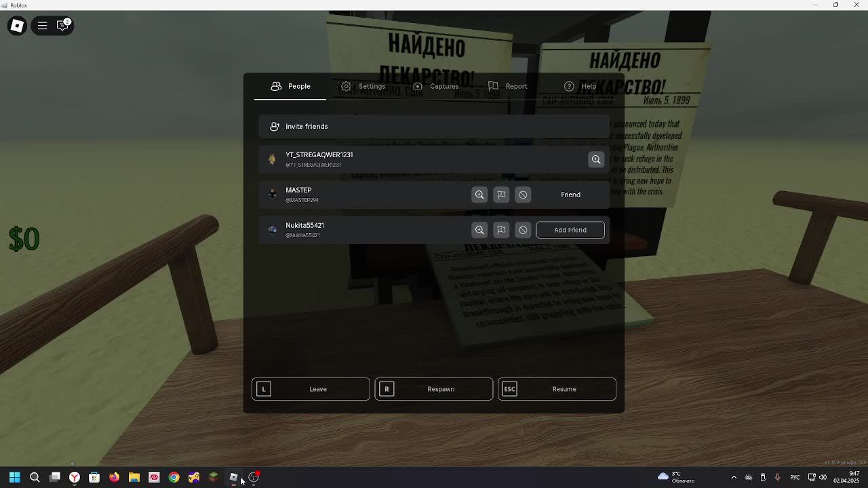Block player MASTEP
Image resolution: width=868 pixels, height=488 pixels.
(x=523, y=195)
